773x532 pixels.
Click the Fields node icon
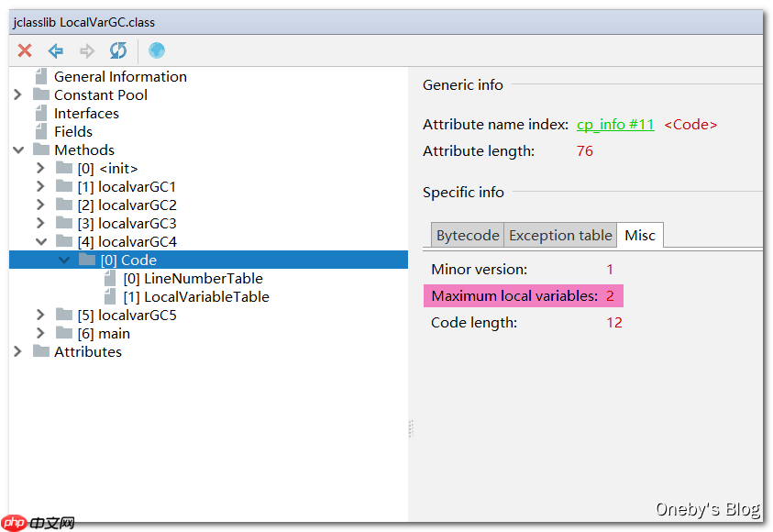point(41,132)
